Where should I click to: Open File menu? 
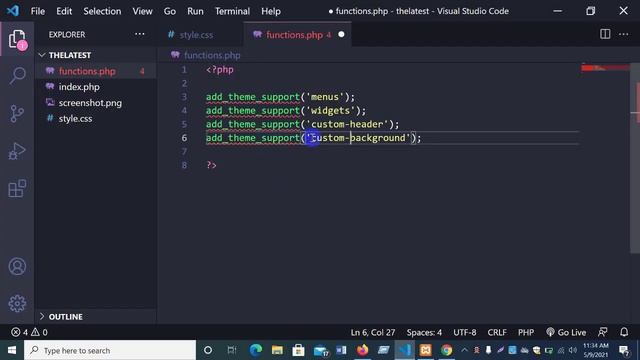[x=38, y=11]
